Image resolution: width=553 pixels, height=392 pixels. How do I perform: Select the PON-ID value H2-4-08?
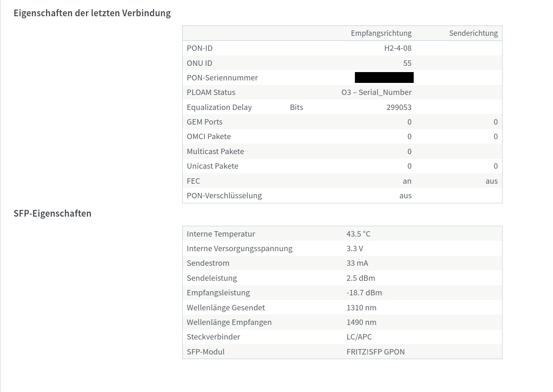[x=397, y=48]
